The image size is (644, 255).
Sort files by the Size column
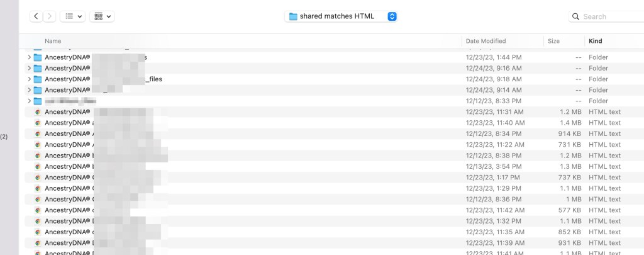tap(553, 41)
